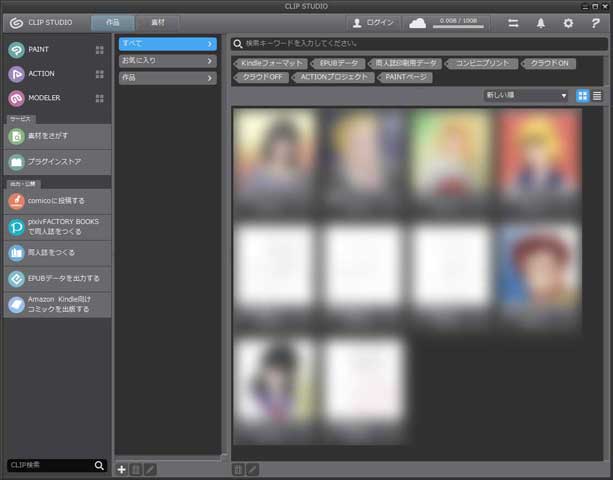The image size is (613, 480).
Task: Switch to 素材 tab
Action: tap(158, 23)
